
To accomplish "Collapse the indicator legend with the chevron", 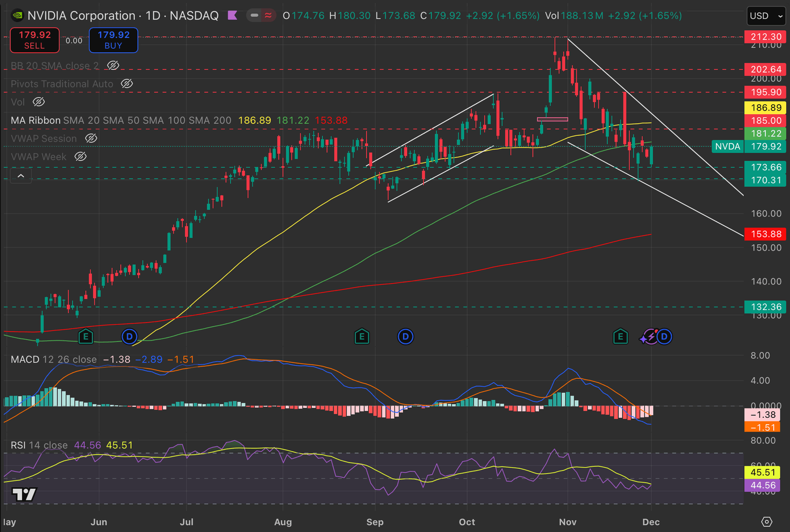I will (21, 176).
